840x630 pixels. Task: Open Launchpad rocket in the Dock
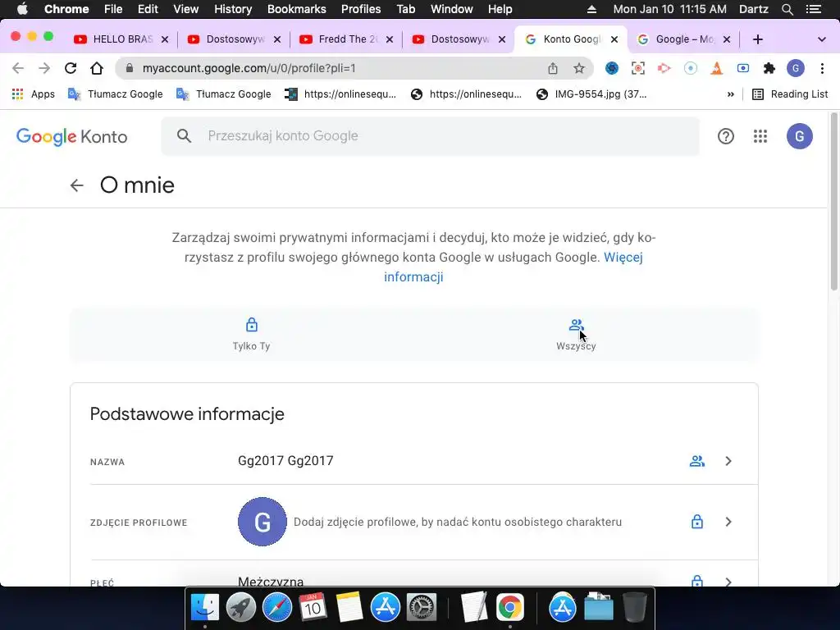(x=241, y=608)
